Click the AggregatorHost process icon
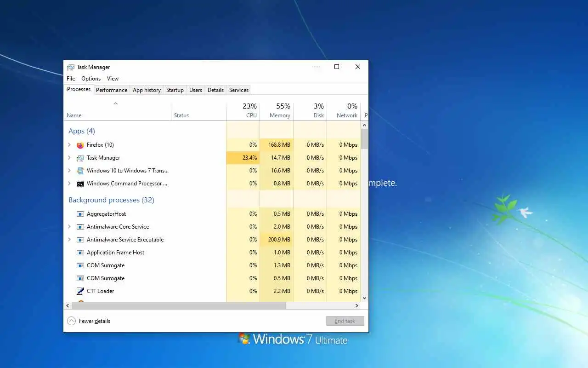 pos(80,214)
